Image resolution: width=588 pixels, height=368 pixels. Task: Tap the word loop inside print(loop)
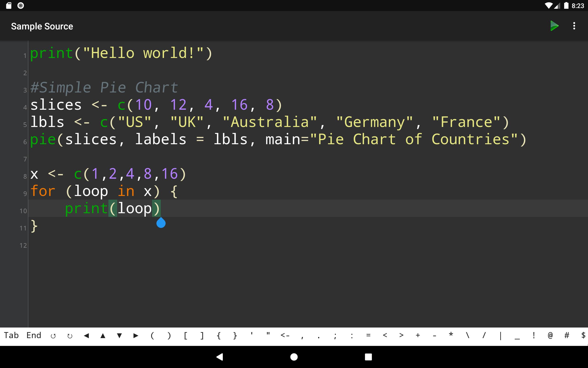click(x=134, y=209)
